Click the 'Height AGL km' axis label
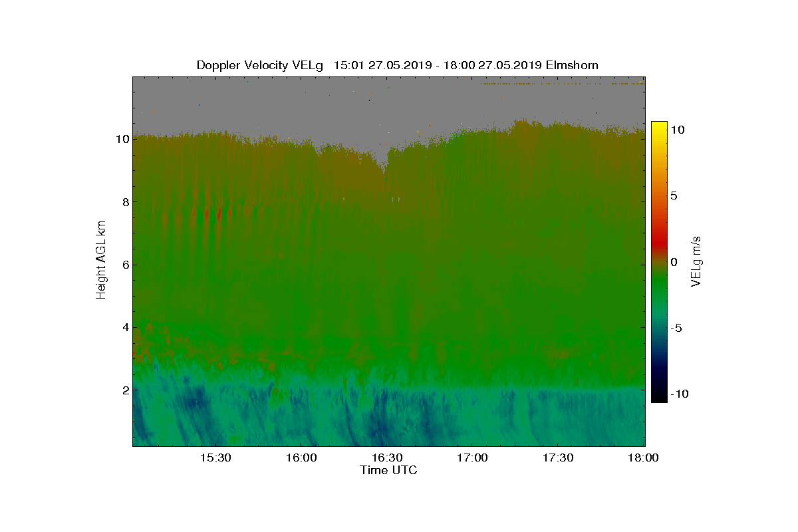Viewport: 798px width, 532px height. coord(101,261)
